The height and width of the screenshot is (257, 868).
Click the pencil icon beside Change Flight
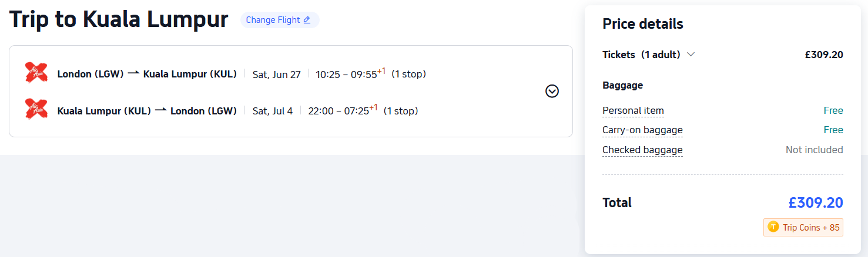(x=306, y=20)
